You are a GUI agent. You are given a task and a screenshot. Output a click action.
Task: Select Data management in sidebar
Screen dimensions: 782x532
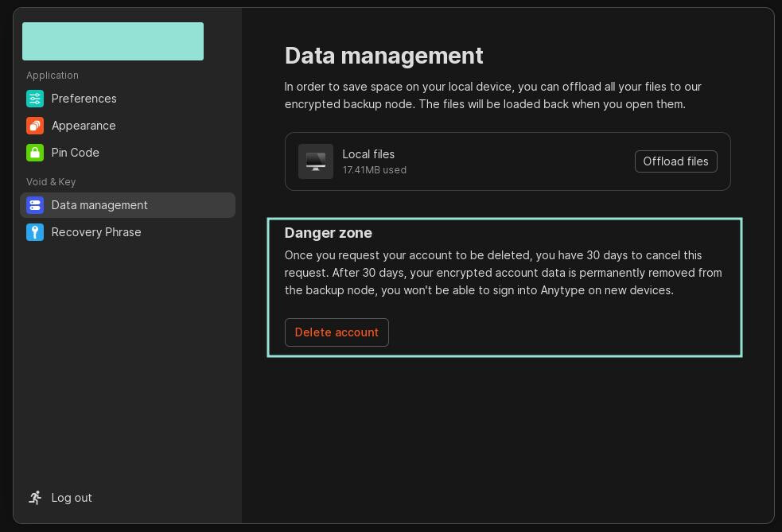[99, 205]
